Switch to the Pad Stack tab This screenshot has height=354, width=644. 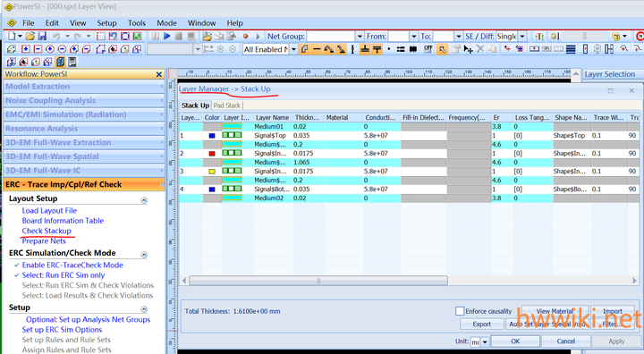226,105
